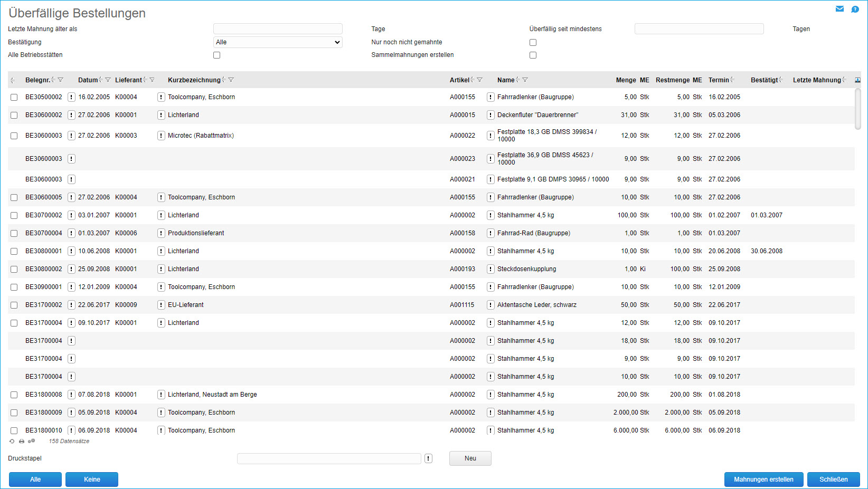
Task: Click the help question mark icon
Action: [855, 9]
